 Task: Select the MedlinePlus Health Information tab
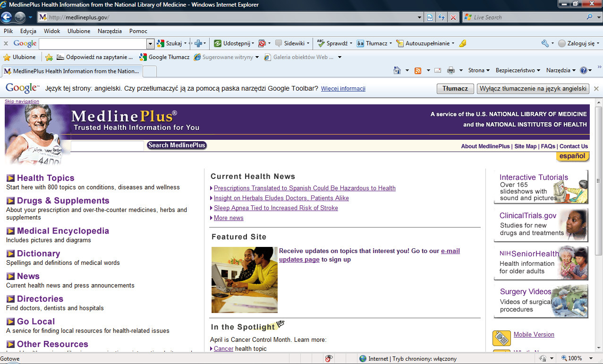[72, 71]
